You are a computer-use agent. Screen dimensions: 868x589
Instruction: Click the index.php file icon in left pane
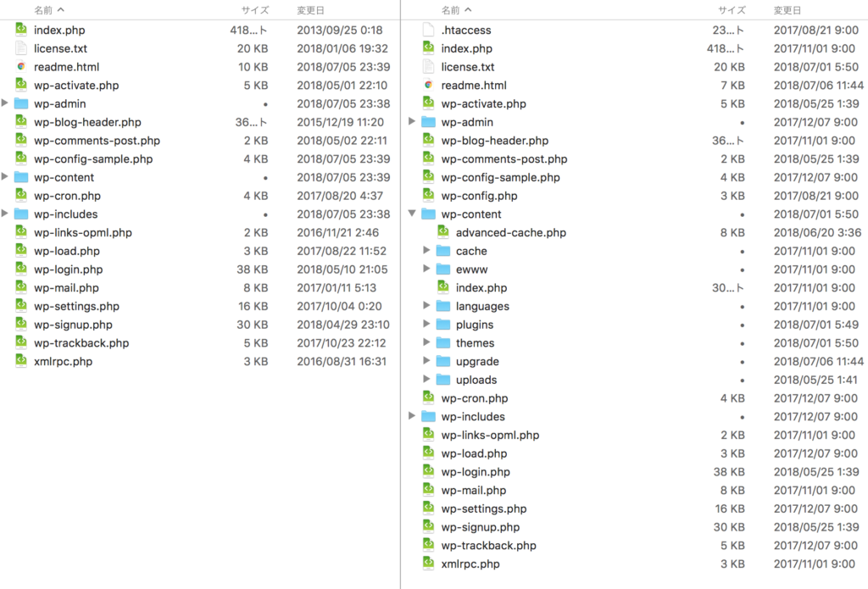[21, 30]
